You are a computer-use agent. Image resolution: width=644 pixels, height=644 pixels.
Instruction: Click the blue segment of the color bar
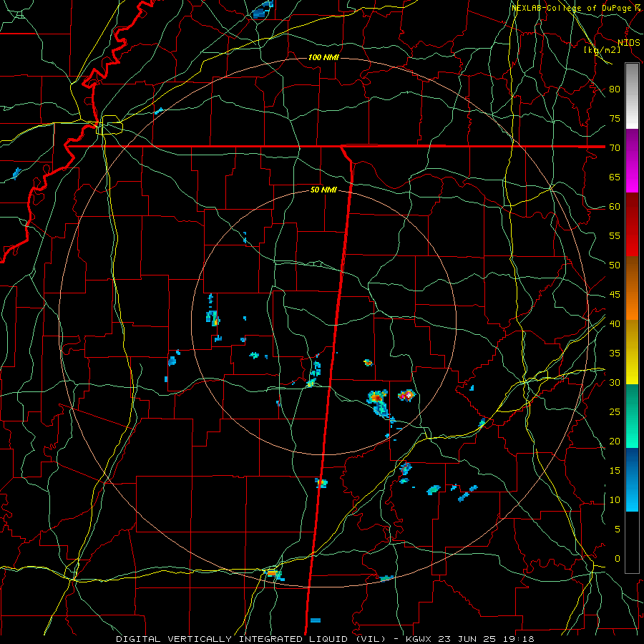coord(632,479)
